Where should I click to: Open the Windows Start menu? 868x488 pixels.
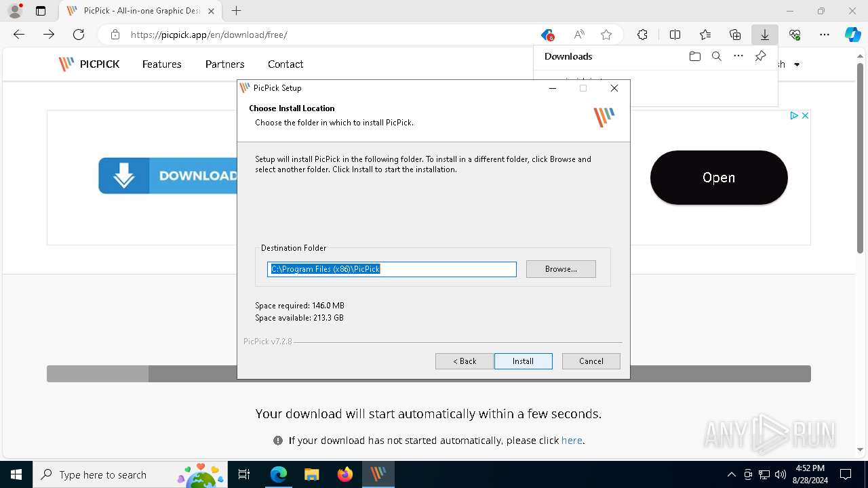pyautogui.click(x=16, y=474)
